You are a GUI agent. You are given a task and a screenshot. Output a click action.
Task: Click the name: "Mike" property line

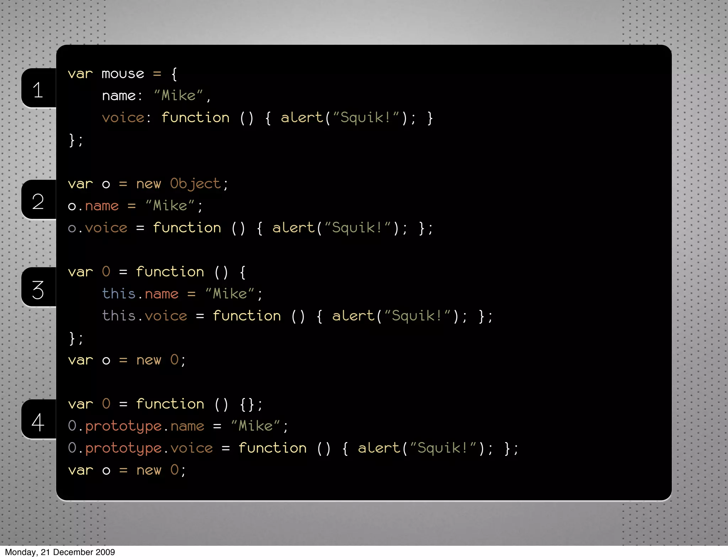point(156,96)
